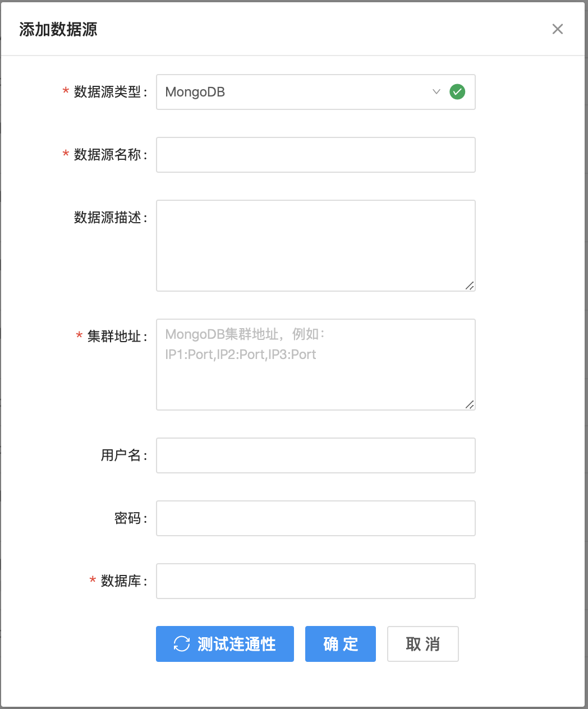This screenshot has height=709, width=588.
Task: Expand the dropdown arrow for 数据源类型
Action: pos(436,91)
